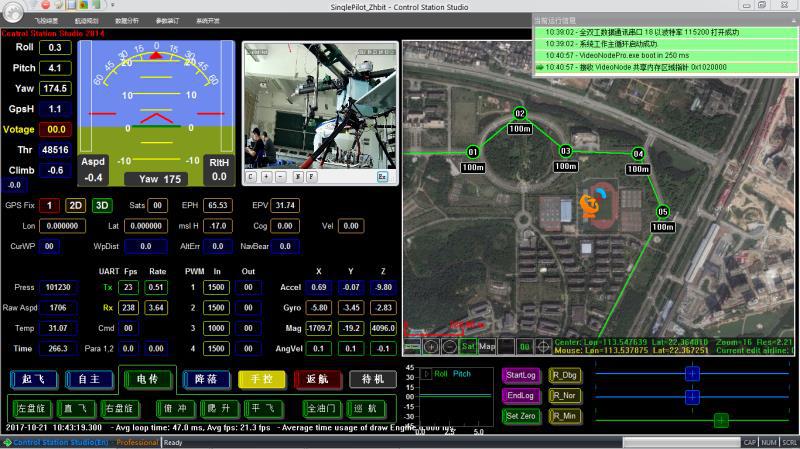Click the red 返航 return home button
Screen dimensions: 800x449
(317, 379)
